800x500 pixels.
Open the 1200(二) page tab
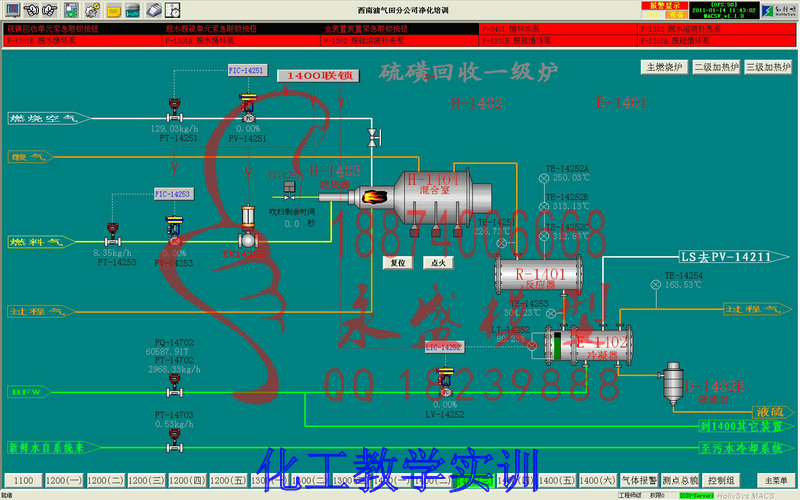pyautogui.click(x=106, y=481)
